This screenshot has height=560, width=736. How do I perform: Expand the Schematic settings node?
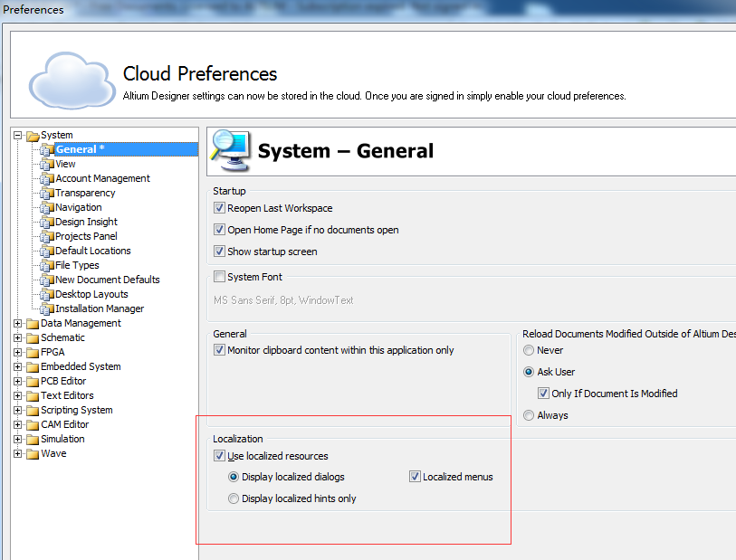point(18,337)
